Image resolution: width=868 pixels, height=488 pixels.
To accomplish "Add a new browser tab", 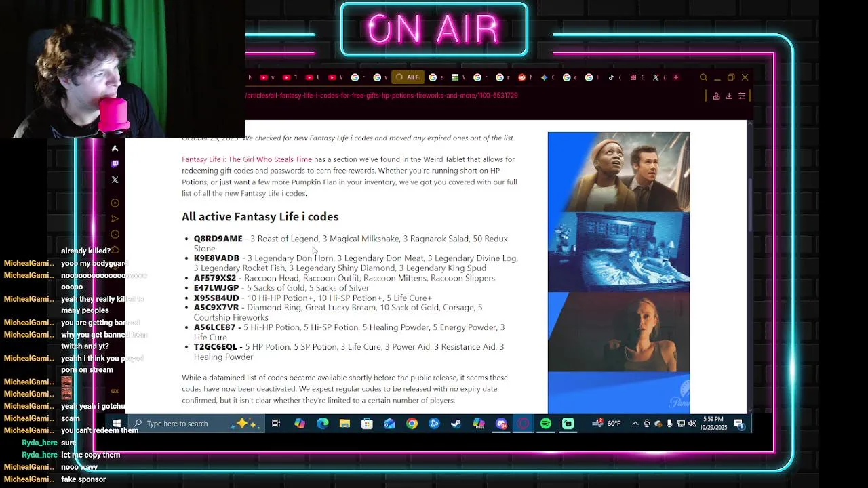I will [675, 77].
